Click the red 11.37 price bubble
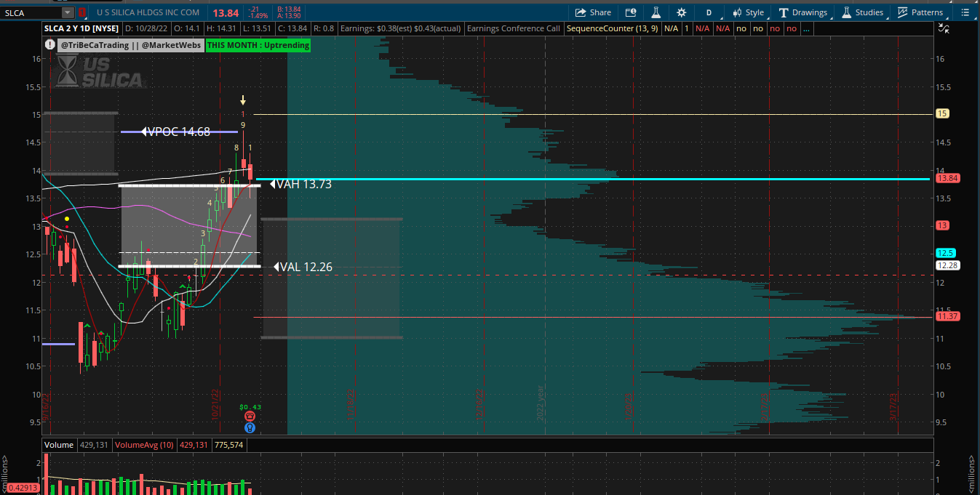Image resolution: width=980 pixels, height=495 pixels. point(947,316)
